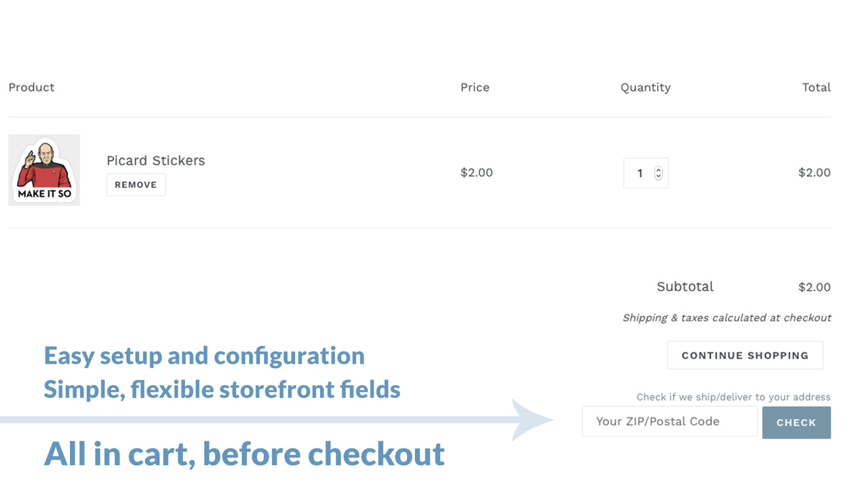
Task: Click the check delivery address prompt text
Action: tap(733, 397)
